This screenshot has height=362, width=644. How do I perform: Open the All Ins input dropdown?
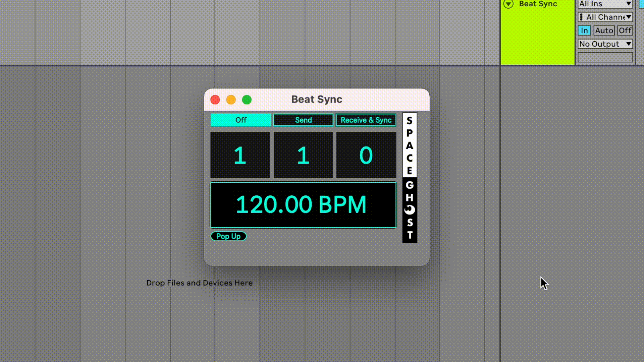(605, 4)
